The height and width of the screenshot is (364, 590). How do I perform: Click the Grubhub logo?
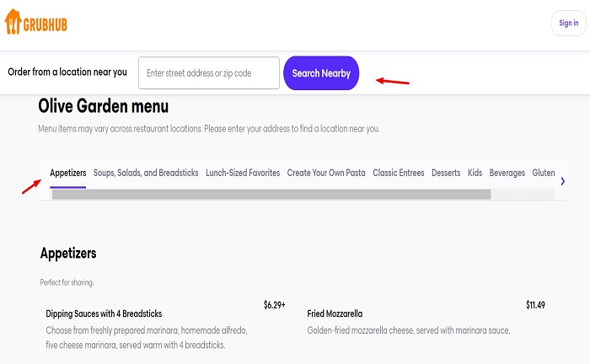point(35,22)
